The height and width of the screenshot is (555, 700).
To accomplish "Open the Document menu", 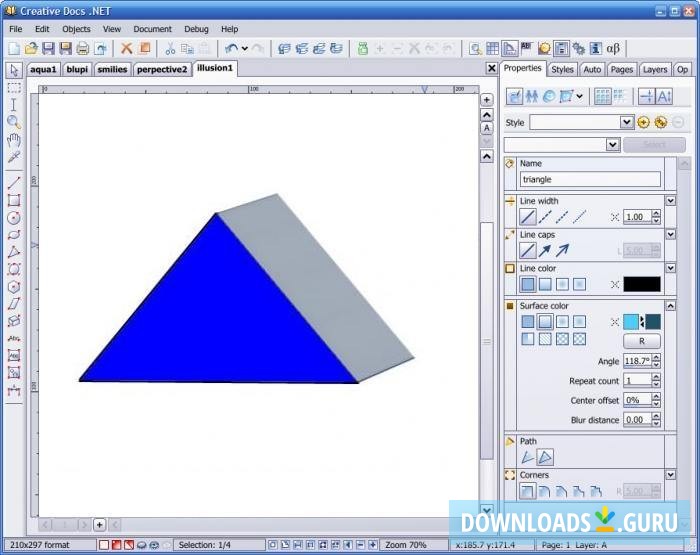I will pyautogui.click(x=152, y=29).
